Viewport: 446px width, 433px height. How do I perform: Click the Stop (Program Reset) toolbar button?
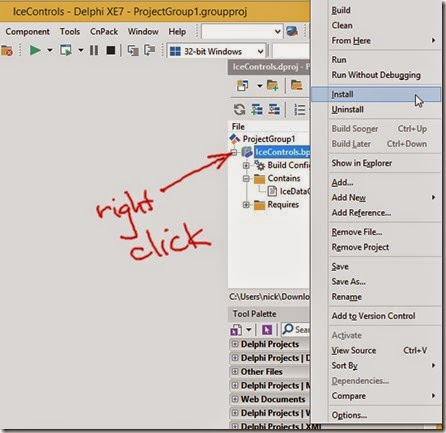tap(111, 51)
